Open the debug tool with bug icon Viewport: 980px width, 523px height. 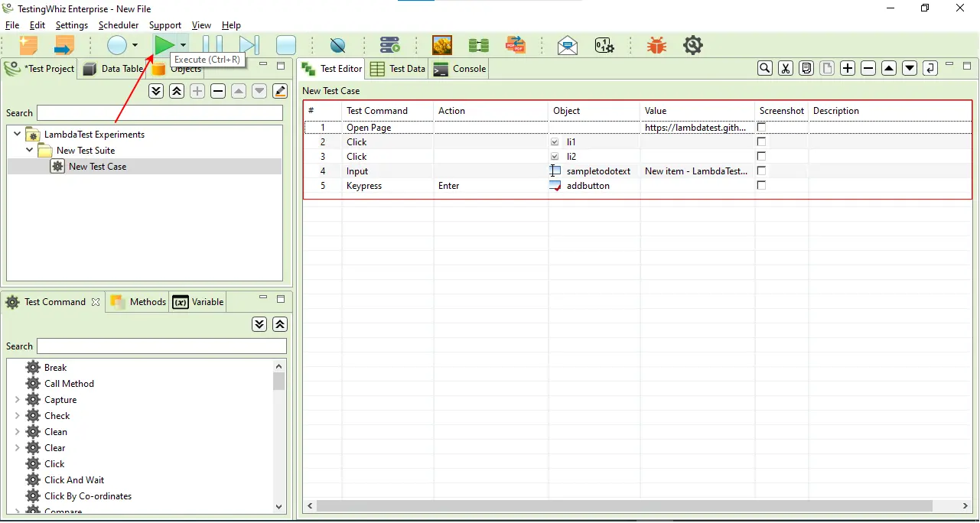pyautogui.click(x=656, y=44)
